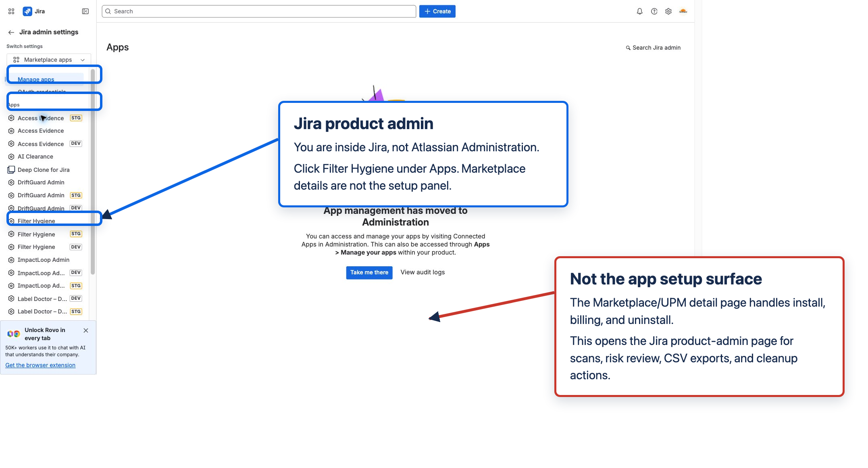Open the settings gear icon
Viewport: 868px width, 468px height.
(668, 11)
